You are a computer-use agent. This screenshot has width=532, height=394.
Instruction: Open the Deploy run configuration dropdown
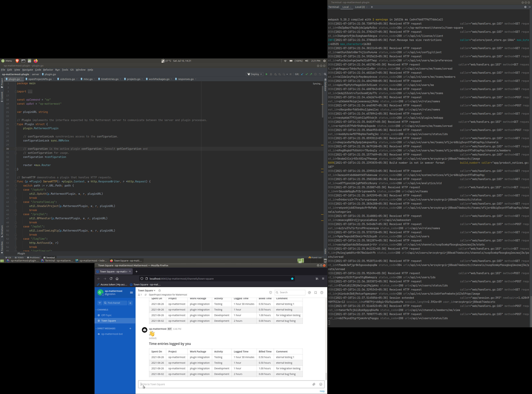point(255,74)
